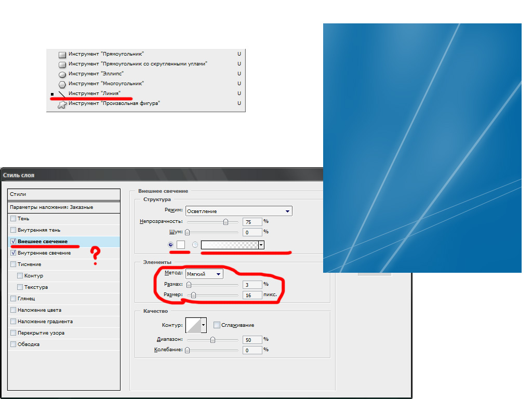Click the Диапазон slider handle
The height and width of the screenshot is (399, 532).
[212, 340]
